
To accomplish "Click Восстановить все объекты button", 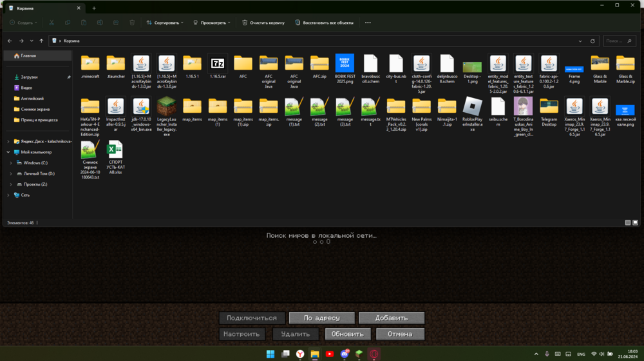I will [x=324, y=23].
